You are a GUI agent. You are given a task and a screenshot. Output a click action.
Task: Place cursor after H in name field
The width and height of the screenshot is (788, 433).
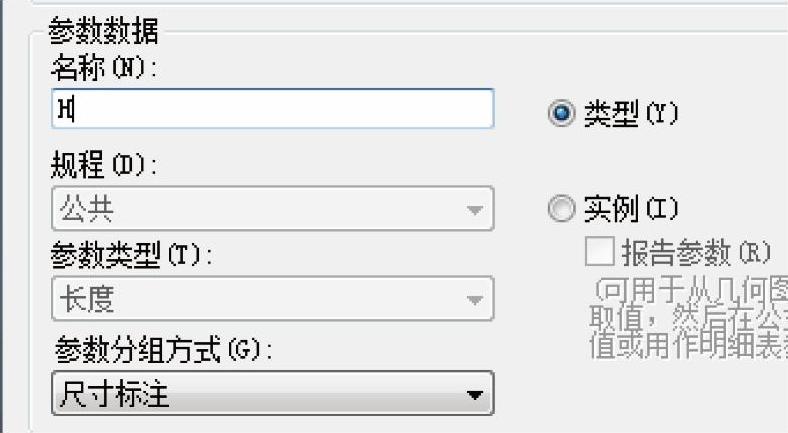(x=74, y=109)
